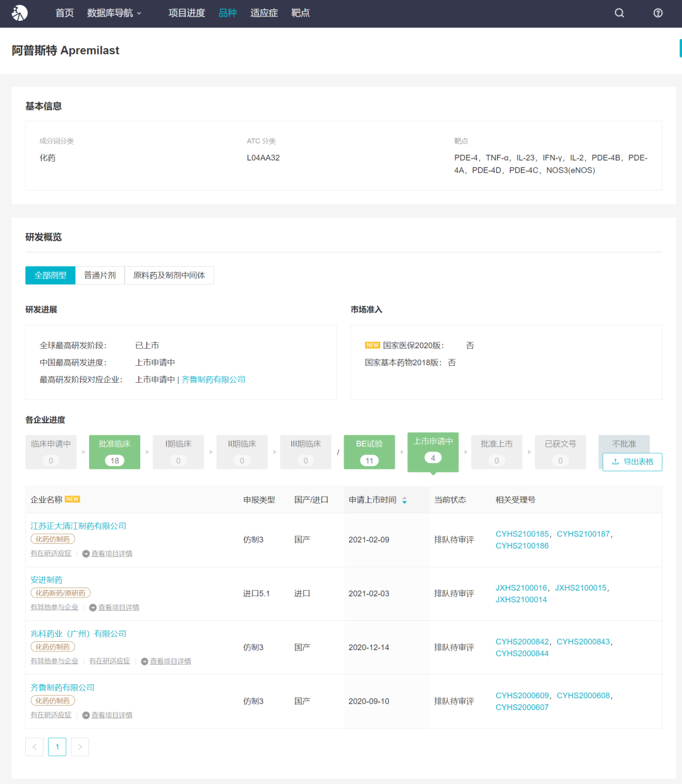Select the 批准临床 stage with 18

pos(114,452)
